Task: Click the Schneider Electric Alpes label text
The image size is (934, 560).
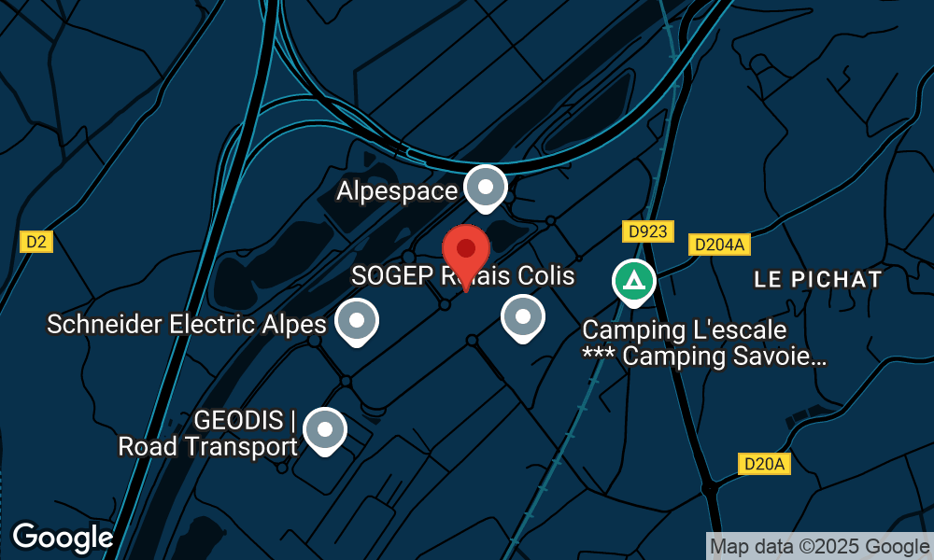Action: [x=187, y=325]
